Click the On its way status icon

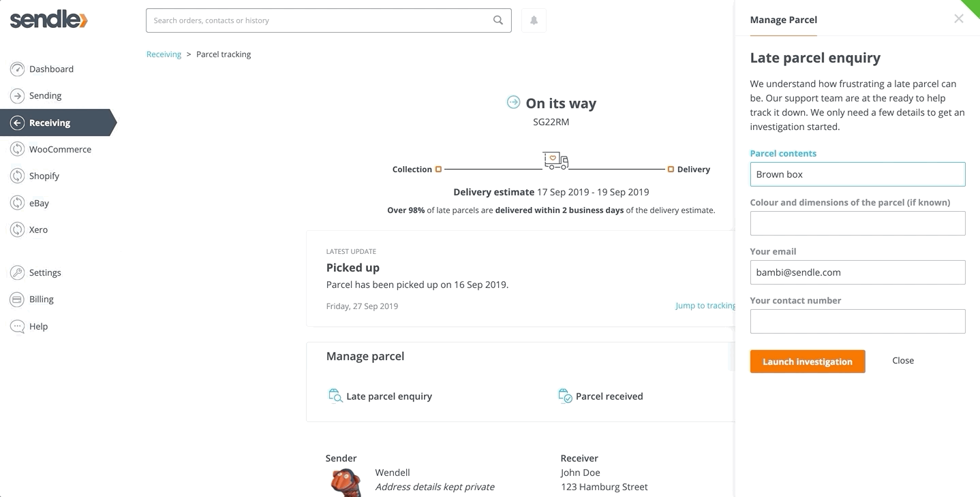(513, 102)
